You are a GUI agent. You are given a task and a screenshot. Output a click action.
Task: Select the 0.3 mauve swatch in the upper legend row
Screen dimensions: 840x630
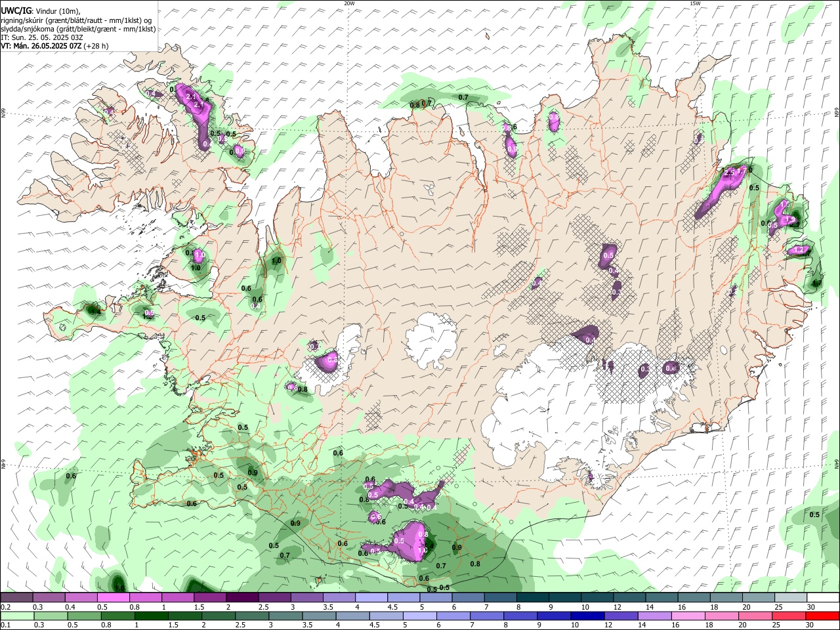pyautogui.click(x=49, y=597)
